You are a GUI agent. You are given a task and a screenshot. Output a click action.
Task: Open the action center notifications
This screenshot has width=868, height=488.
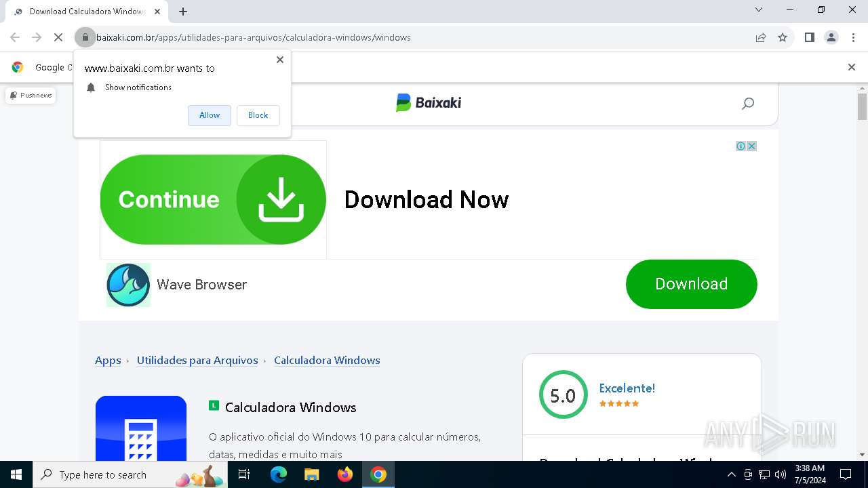pyautogui.click(x=846, y=474)
